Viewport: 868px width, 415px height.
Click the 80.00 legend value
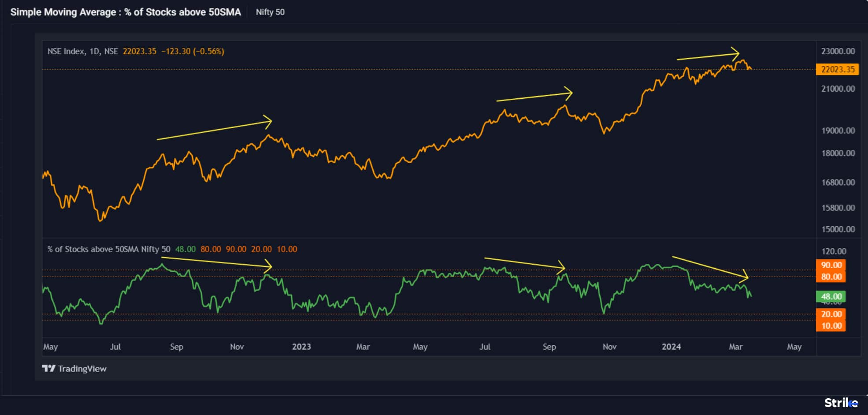coord(211,249)
